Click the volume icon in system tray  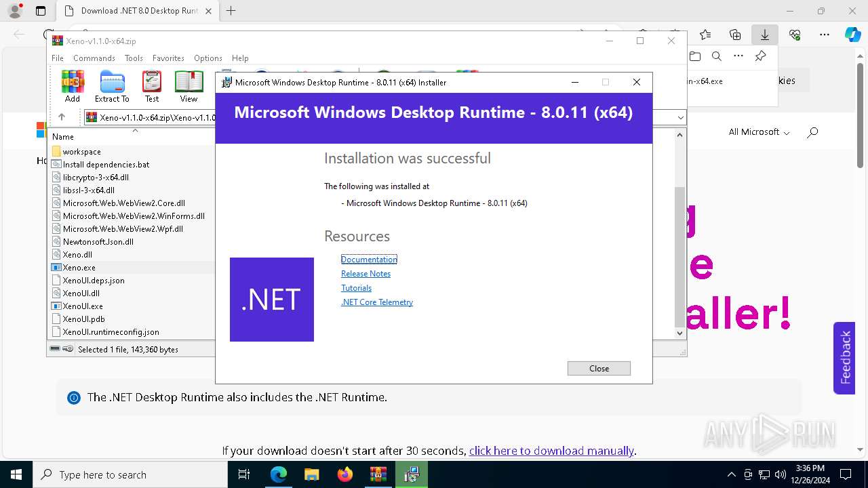(781, 474)
